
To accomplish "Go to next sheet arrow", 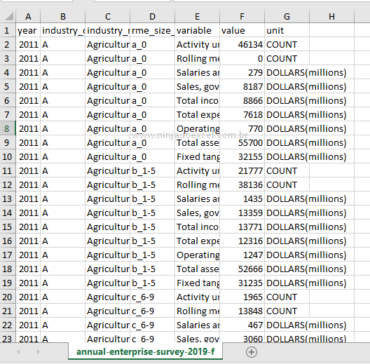I will [38, 352].
